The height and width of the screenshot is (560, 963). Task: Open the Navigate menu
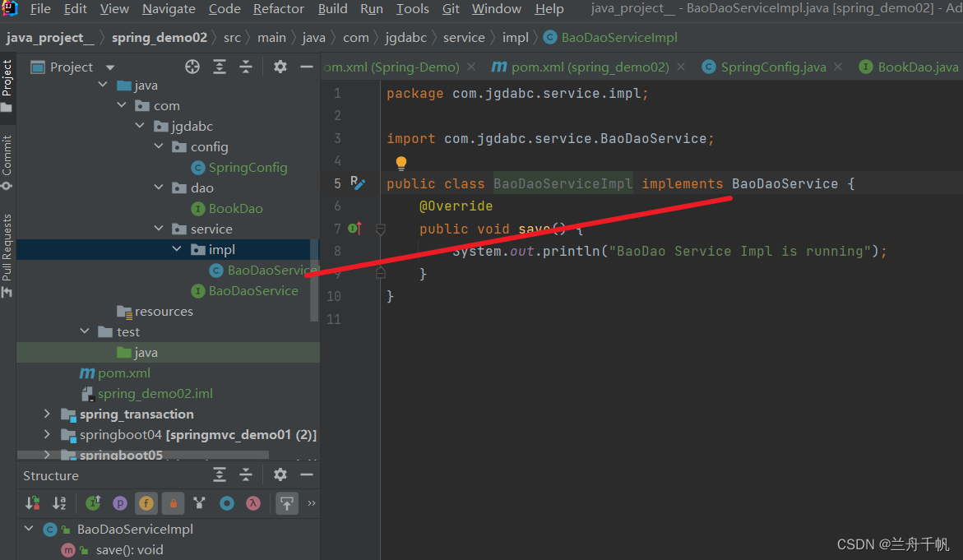(x=169, y=8)
